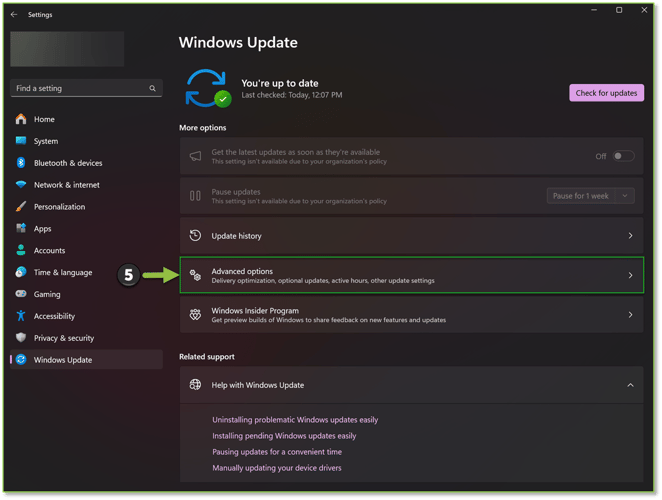Click the Gaming controller icon
Viewport: 662px width, 500px height.
21,293
